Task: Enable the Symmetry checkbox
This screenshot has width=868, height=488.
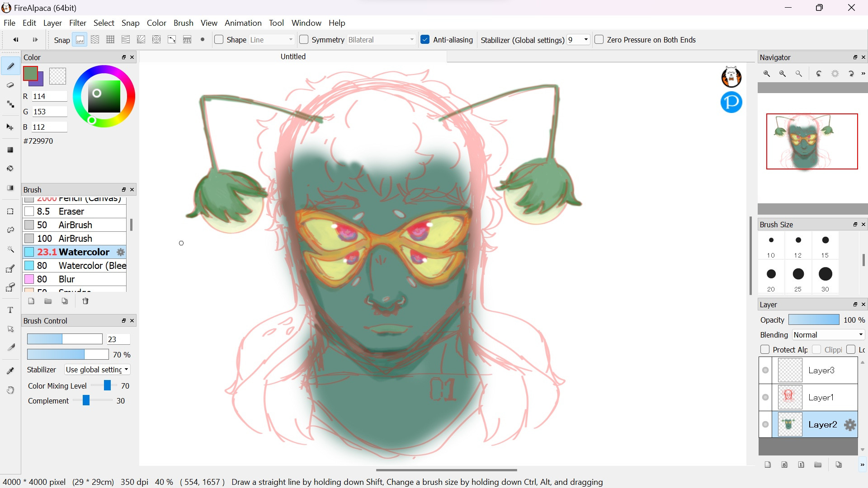Action: pos(304,40)
